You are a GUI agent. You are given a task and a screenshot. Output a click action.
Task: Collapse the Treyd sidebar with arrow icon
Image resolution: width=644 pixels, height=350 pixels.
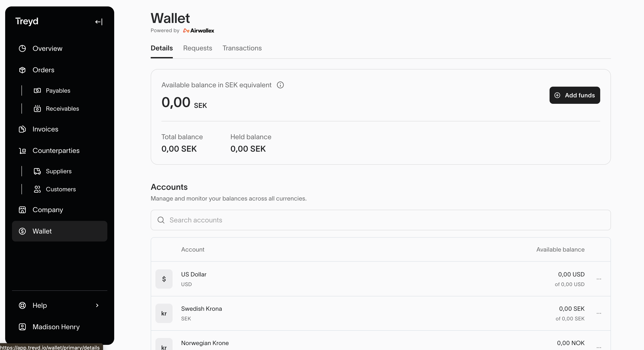pos(99,22)
